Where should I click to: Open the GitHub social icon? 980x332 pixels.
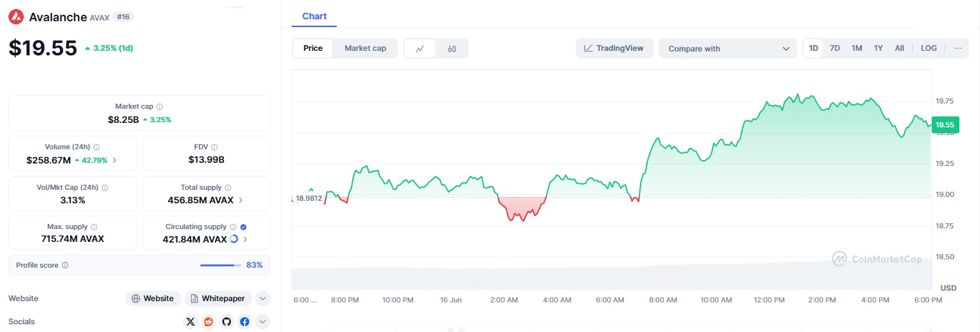coord(226,322)
